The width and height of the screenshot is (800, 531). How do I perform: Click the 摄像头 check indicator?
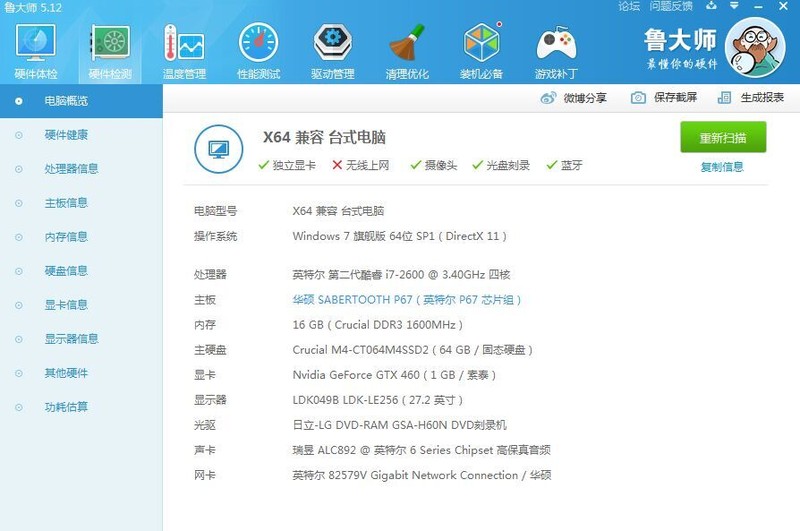click(434, 165)
